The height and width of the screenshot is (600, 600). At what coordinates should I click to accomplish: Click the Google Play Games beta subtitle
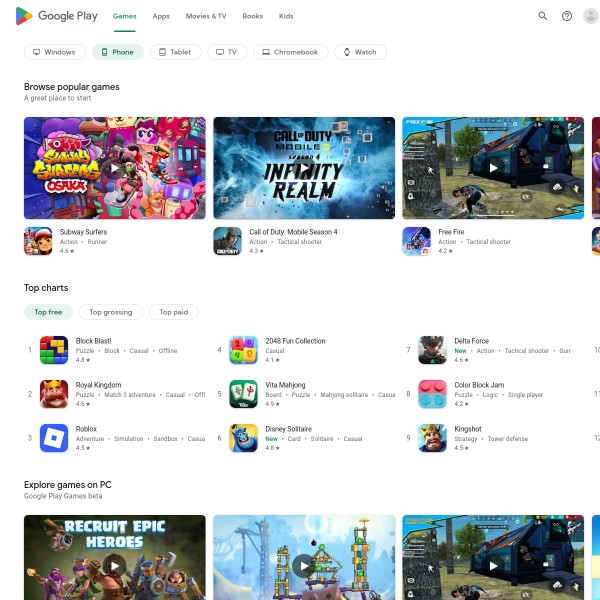[63, 496]
